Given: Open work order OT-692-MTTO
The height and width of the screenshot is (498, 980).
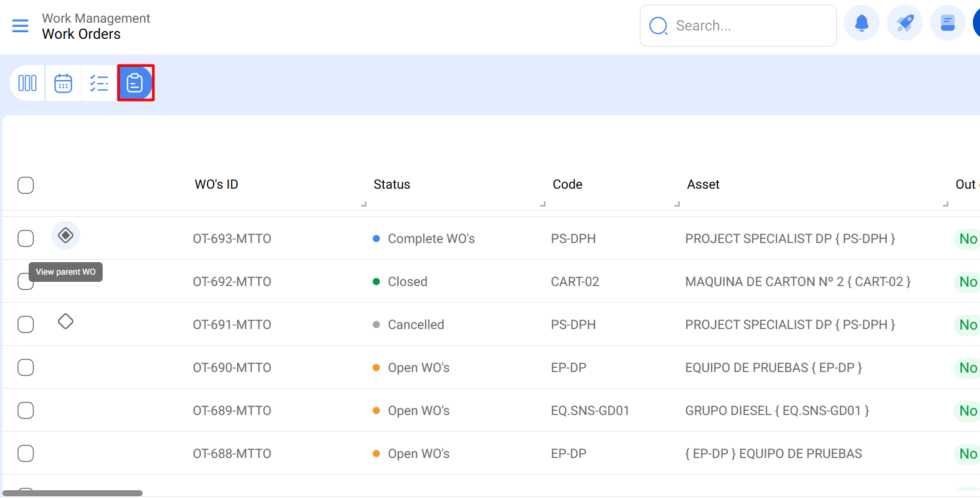Looking at the screenshot, I should pyautogui.click(x=232, y=282).
